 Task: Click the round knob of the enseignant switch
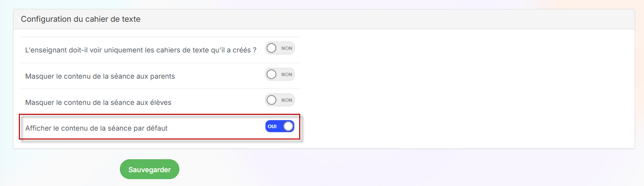point(271,48)
